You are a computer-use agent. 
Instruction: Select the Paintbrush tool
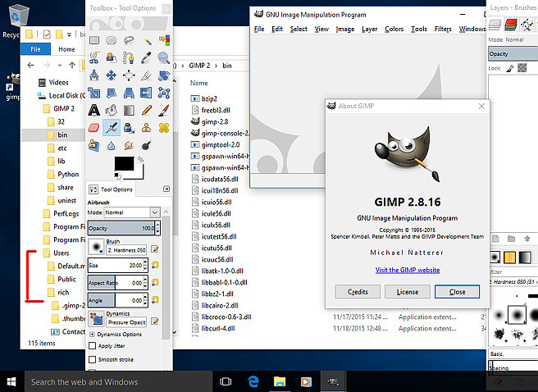coord(164,111)
